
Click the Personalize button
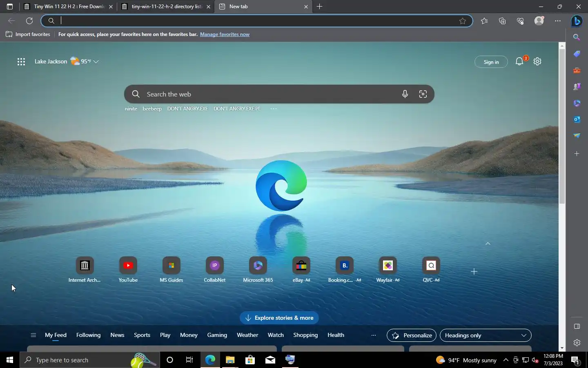point(412,335)
